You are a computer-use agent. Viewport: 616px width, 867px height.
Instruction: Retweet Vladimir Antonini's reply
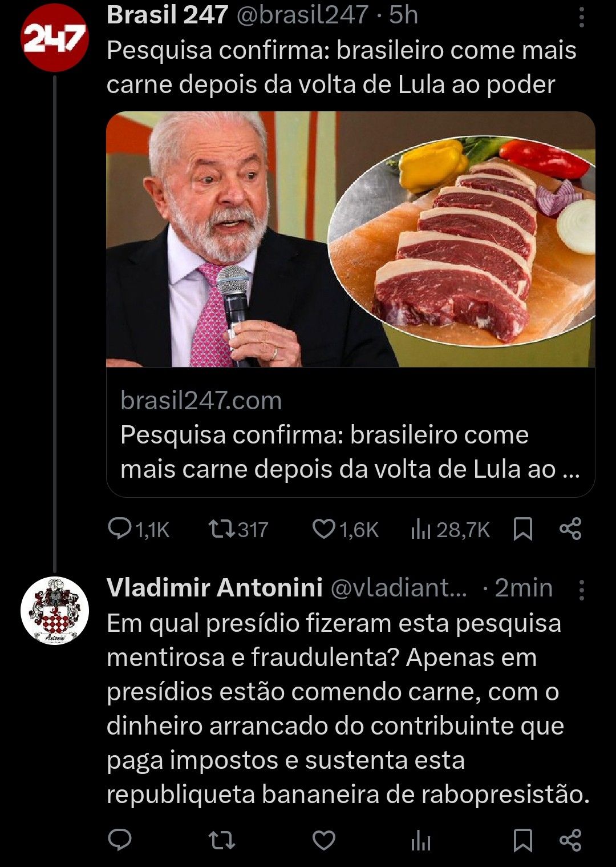tap(222, 840)
